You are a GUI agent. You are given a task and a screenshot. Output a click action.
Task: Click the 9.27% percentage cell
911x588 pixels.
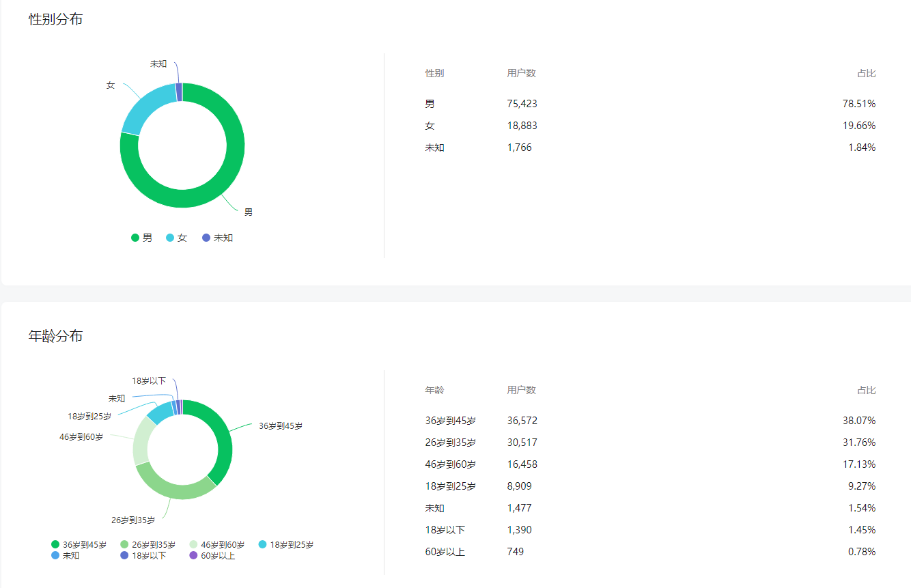pyautogui.click(x=862, y=486)
